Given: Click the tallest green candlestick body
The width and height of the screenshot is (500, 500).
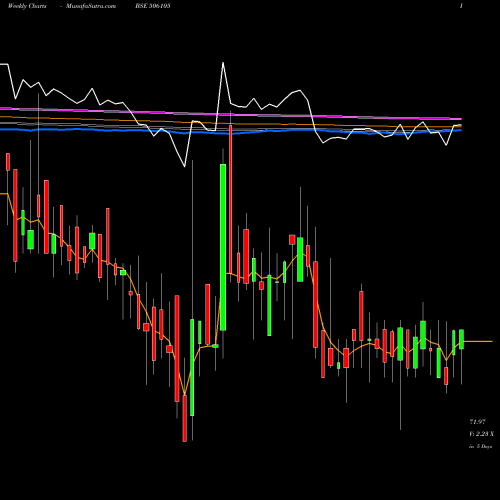Looking at the screenshot, I should click(x=223, y=247).
